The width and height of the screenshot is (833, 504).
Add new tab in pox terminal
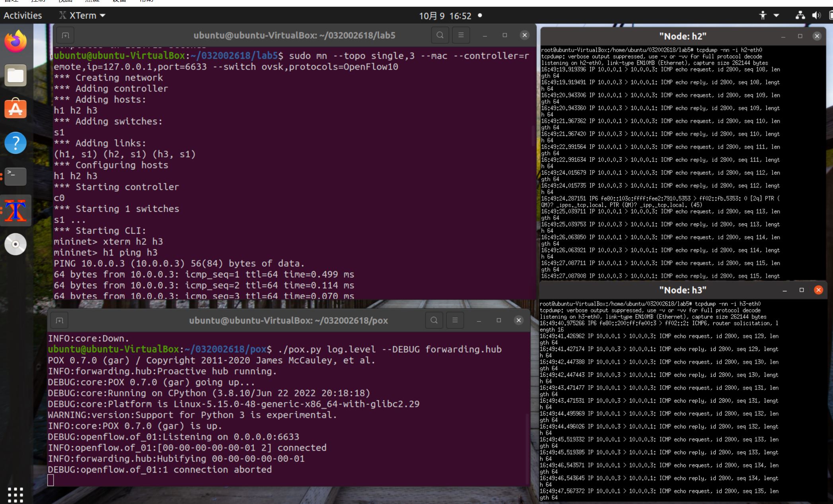[x=60, y=320]
